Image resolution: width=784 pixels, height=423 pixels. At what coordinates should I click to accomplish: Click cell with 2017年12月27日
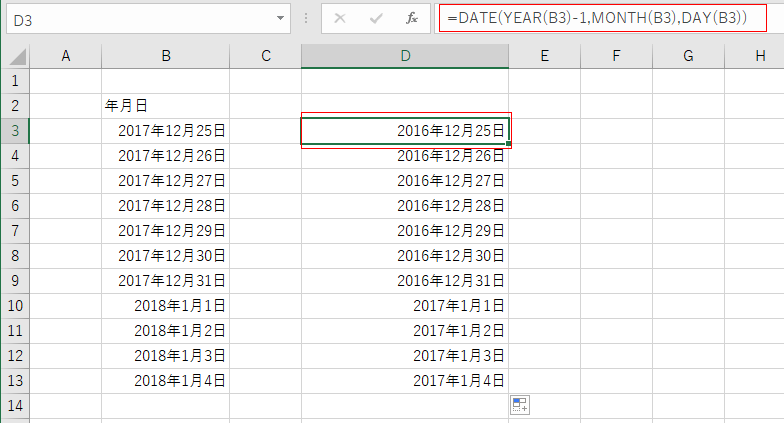tap(166, 180)
